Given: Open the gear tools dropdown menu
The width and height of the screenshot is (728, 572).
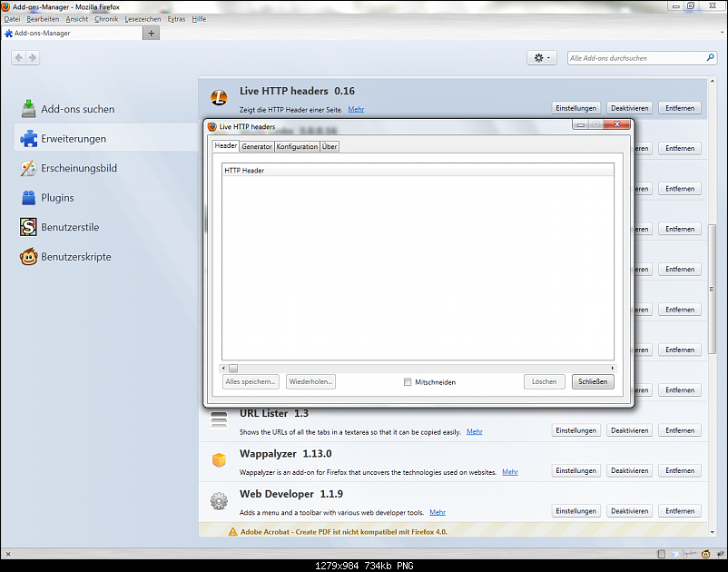Looking at the screenshot, I should pos(541,57).
